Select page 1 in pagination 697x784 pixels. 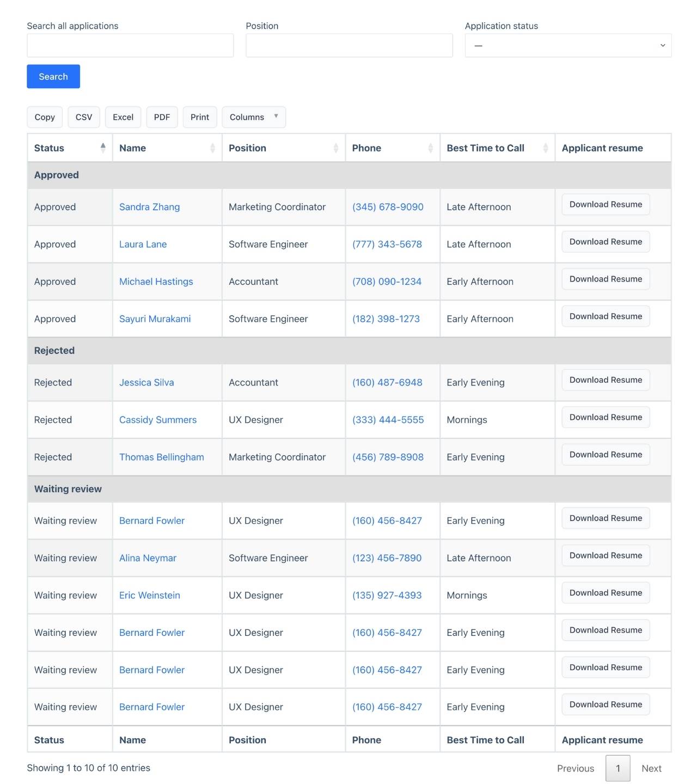click(x=618, y=768)
